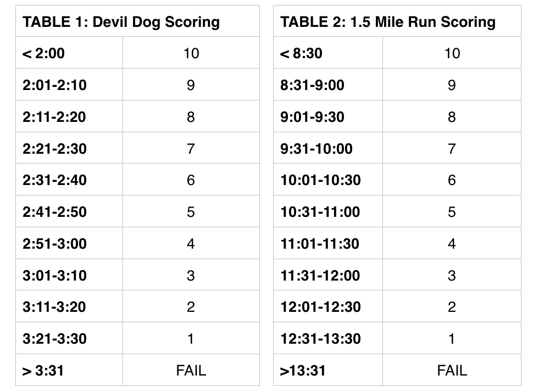Click the "TABLE 1: Devil Dog Scoring" header

[120, 22]
